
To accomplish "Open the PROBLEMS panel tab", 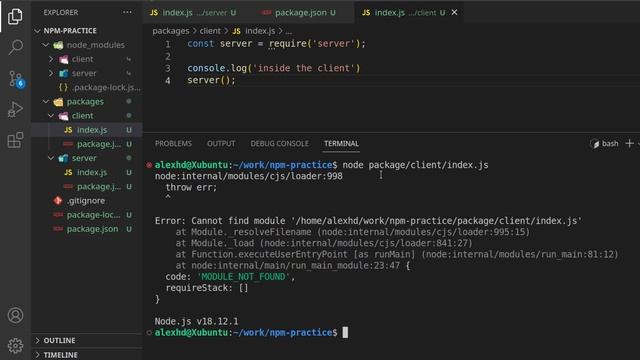I will coord(173,144).
